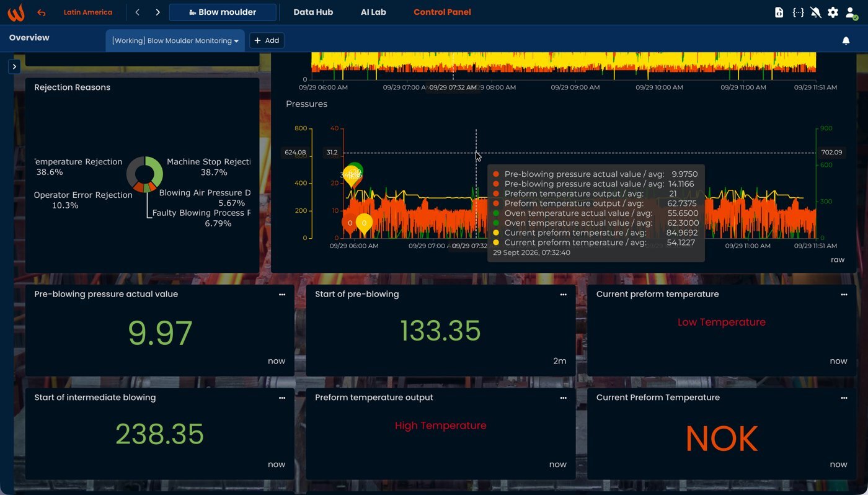Click the Low Temperature status text

coord(722,323)
